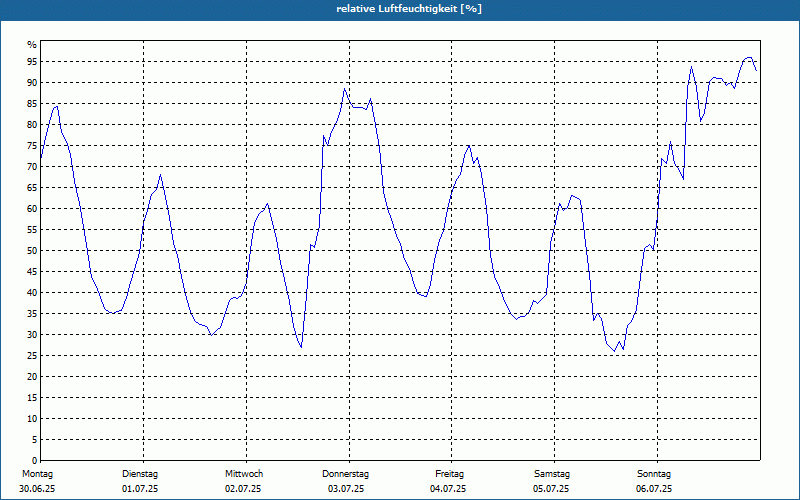This screenshot has height=500, width=800.
Task: Click the date 05.07.25
Action: point(551,489)
